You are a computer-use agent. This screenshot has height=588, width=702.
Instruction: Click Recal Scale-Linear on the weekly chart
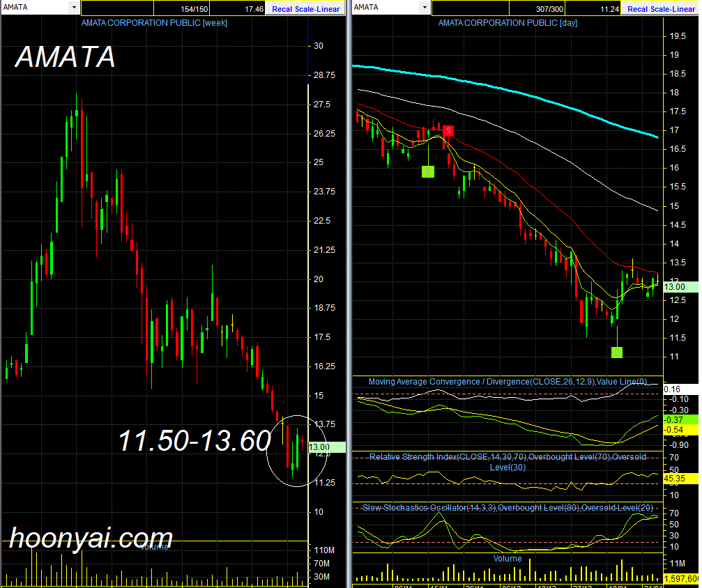[x=305, y=8]
